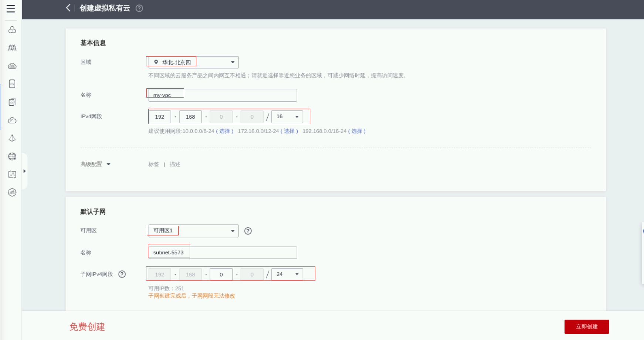The width and height of the screenshot is (644, 340).
Task: Open the cloud server sidebar icon
Action: coord(12,66)
